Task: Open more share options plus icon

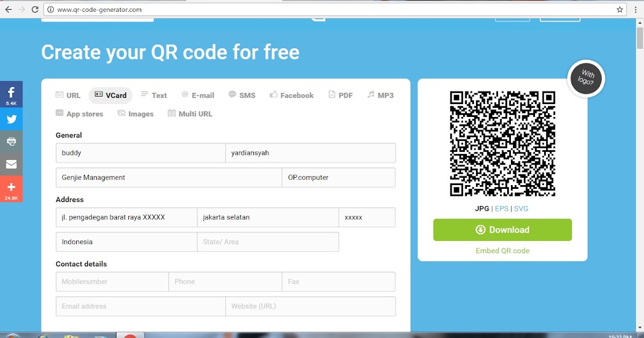Action: point(11,189)
